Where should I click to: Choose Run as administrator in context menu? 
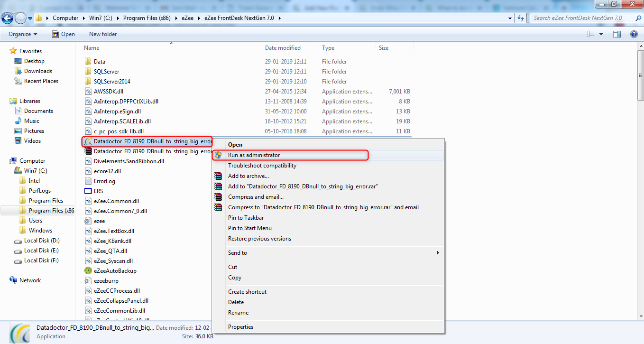pos(254,155)
